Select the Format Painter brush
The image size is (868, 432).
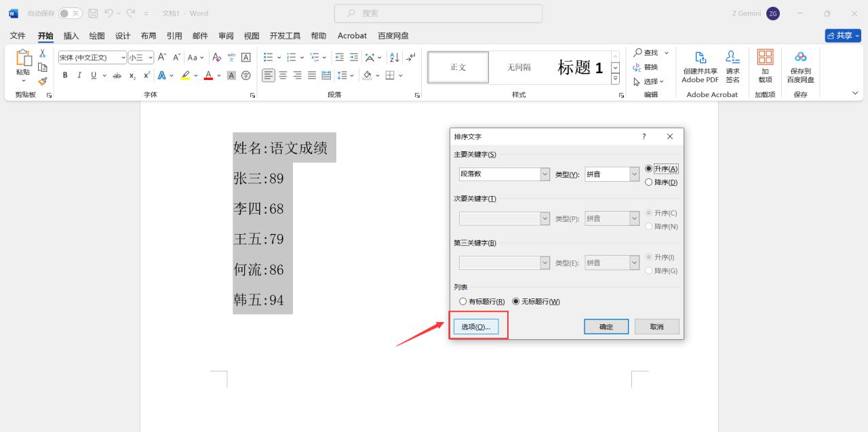[x=43, y=81]
